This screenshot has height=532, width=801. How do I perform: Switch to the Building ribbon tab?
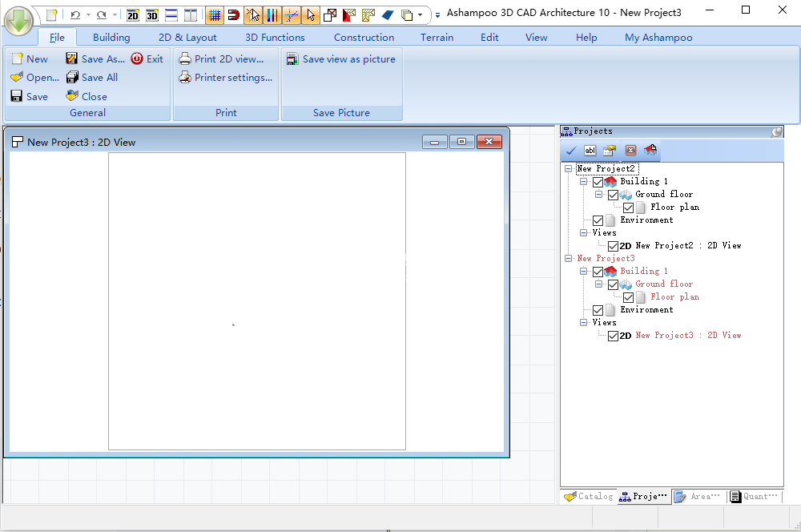click(111, 38)
